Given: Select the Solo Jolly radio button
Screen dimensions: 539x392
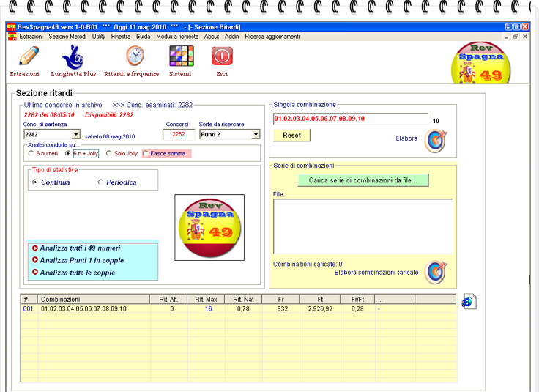Looking at the screenshot, I should click(109, 153).
